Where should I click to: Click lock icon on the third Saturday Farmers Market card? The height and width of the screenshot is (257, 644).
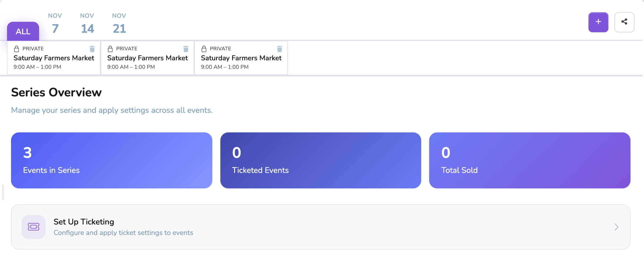point(204,49)
